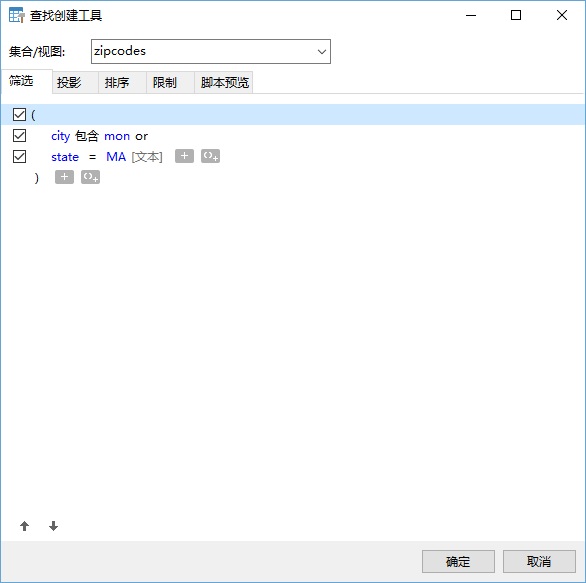Uncheck the state = MA condition

(19, 157)
